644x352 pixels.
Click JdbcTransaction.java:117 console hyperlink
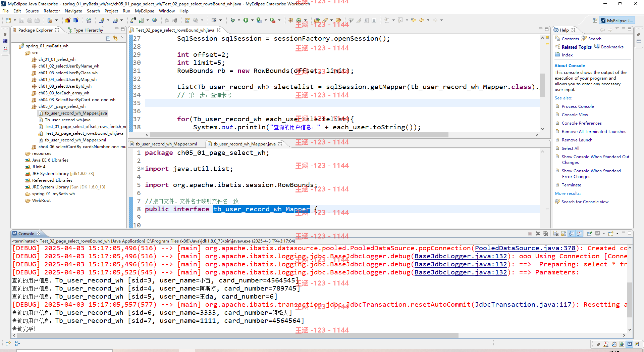coord(523,304)
